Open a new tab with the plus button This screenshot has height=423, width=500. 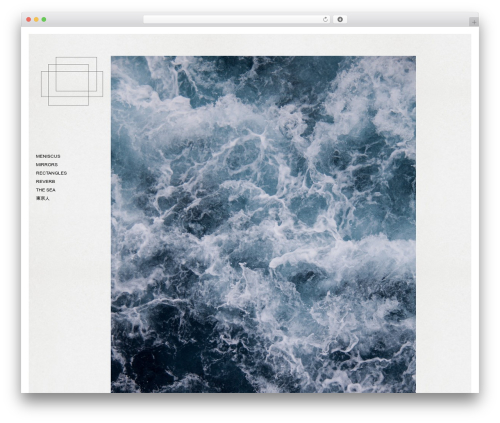pos(474,22)
